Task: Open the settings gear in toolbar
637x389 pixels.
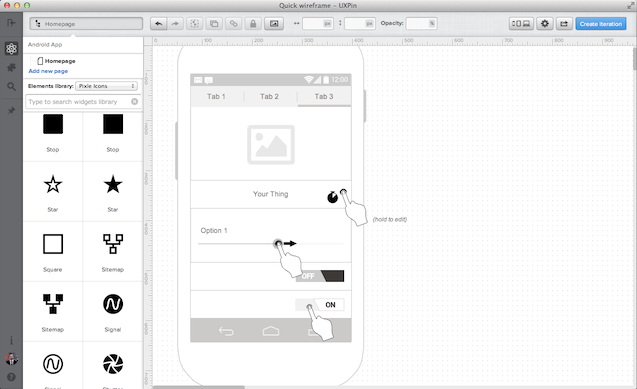Action: coord(545,24)
